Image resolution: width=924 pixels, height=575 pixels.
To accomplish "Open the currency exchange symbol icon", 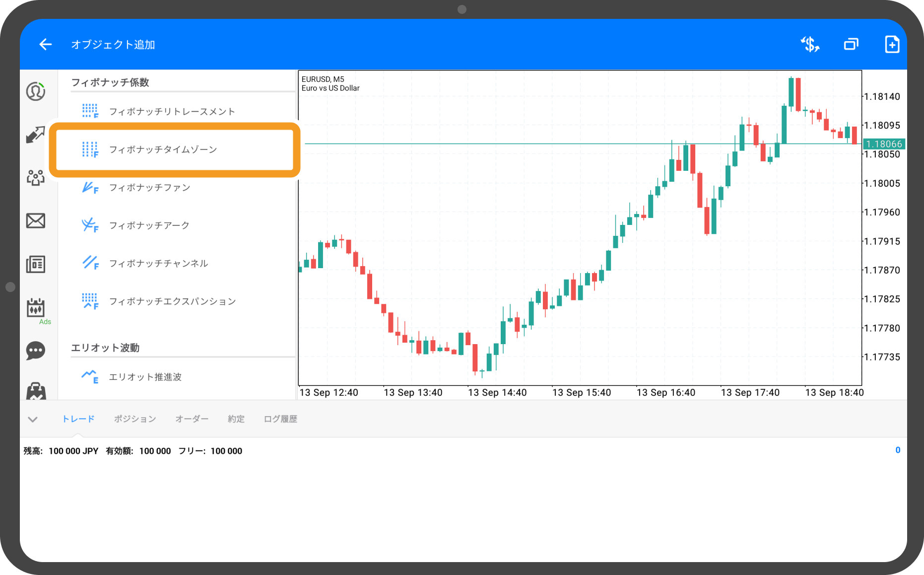I will click(810, 45).
